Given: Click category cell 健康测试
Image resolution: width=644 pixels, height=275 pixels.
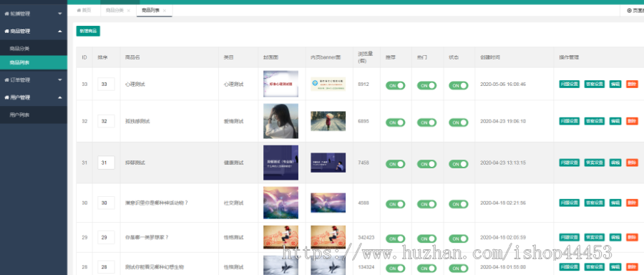Looking at the screenshot, I should [234, 163].
